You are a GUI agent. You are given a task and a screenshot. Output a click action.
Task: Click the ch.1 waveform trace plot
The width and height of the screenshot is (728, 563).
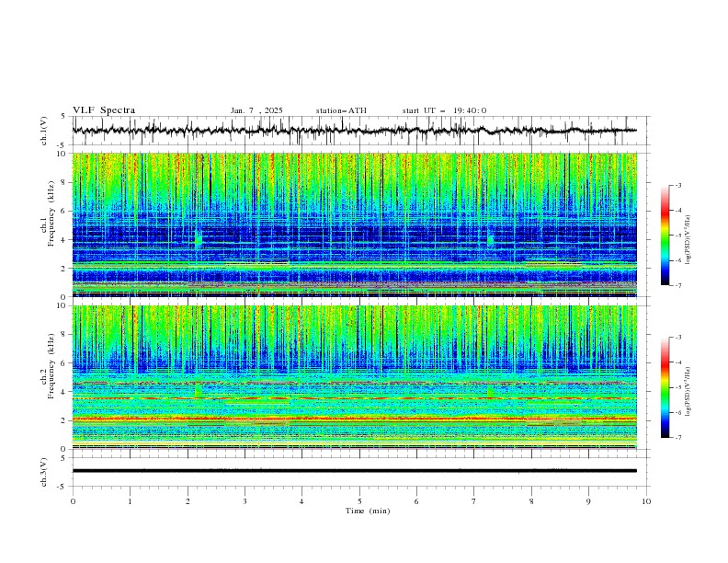[354, 131]
